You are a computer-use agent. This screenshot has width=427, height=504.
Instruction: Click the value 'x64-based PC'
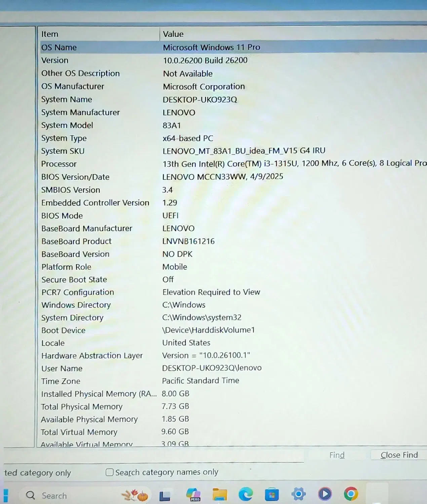(x=188, y=138)
